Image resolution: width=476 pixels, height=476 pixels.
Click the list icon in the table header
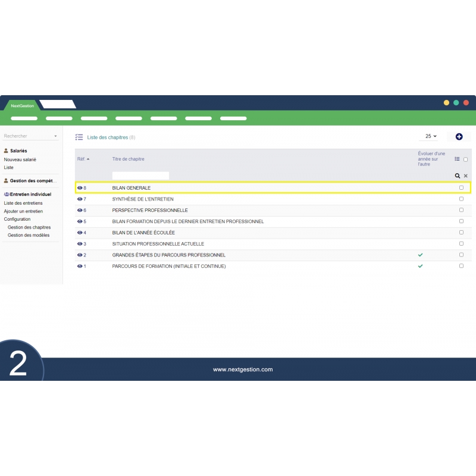click(x=457, y=159)
